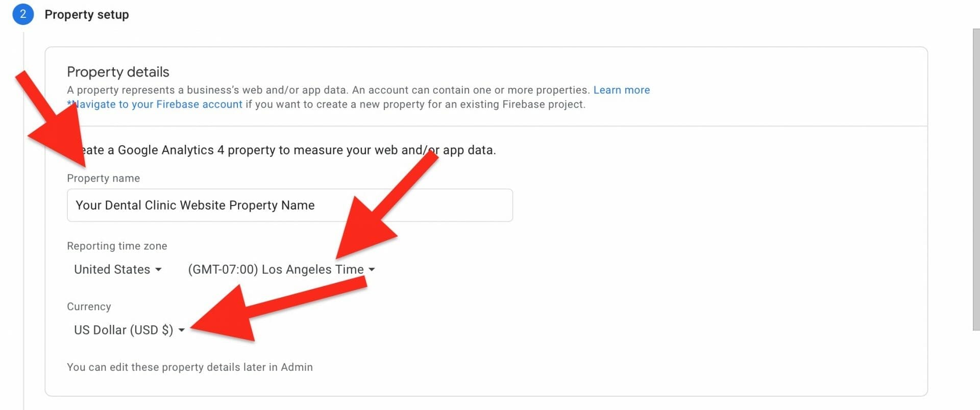Click the edit details later in Admin note
This screenshot has width=980, height=410.
click(190, 367)
